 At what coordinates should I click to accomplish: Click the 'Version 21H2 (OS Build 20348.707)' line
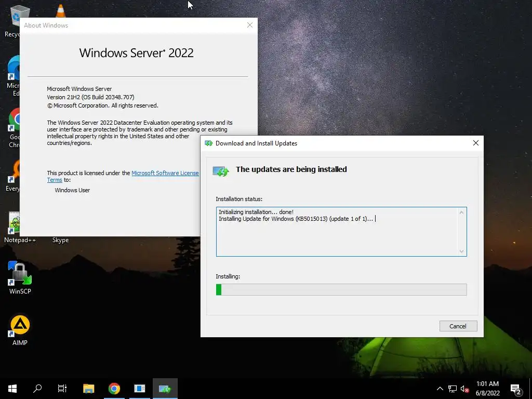click(90, 97)
